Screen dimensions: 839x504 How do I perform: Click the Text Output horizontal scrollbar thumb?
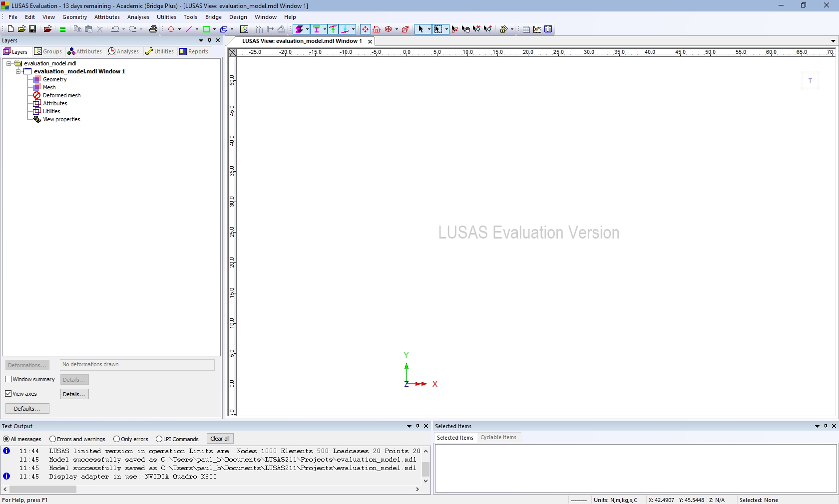click(43, 490)
